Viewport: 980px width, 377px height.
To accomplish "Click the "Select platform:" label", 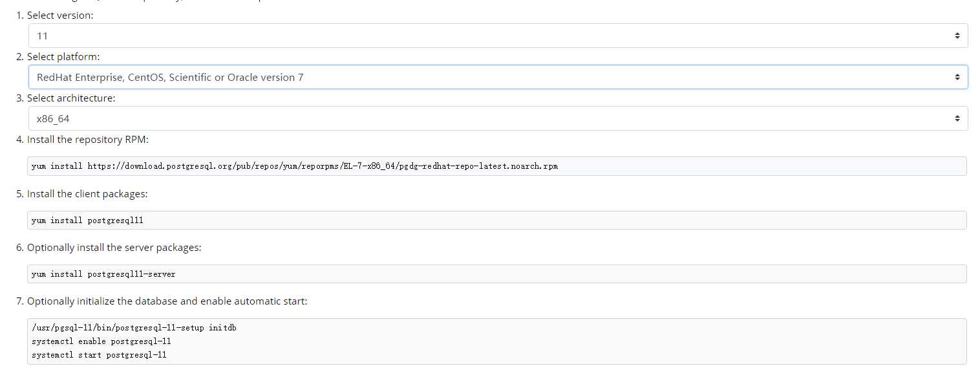I will tap(63, 57).
